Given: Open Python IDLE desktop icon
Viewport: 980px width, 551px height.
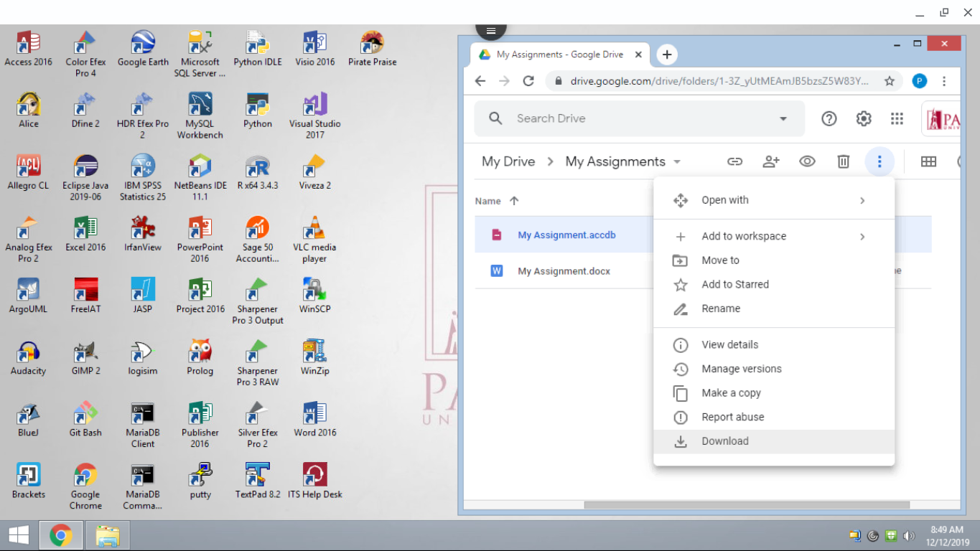Looking at the screenshot, I should click(x=258, y=49).
